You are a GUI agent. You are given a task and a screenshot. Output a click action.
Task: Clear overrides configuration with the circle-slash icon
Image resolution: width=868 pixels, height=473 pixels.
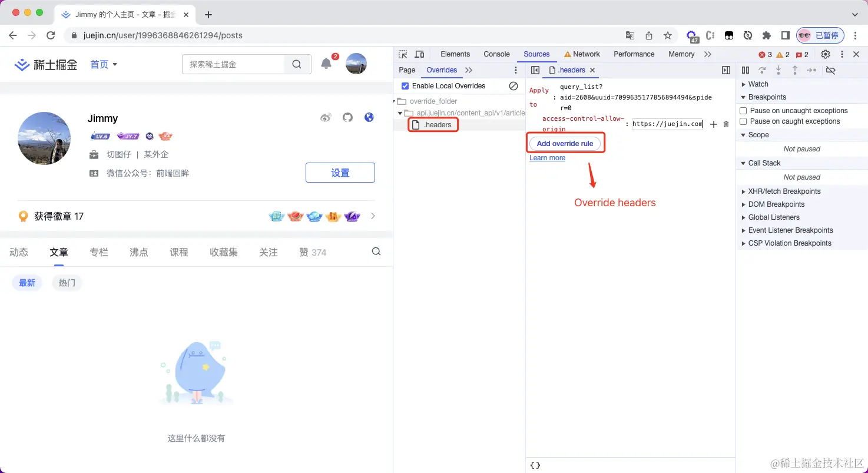coord(513,86)
